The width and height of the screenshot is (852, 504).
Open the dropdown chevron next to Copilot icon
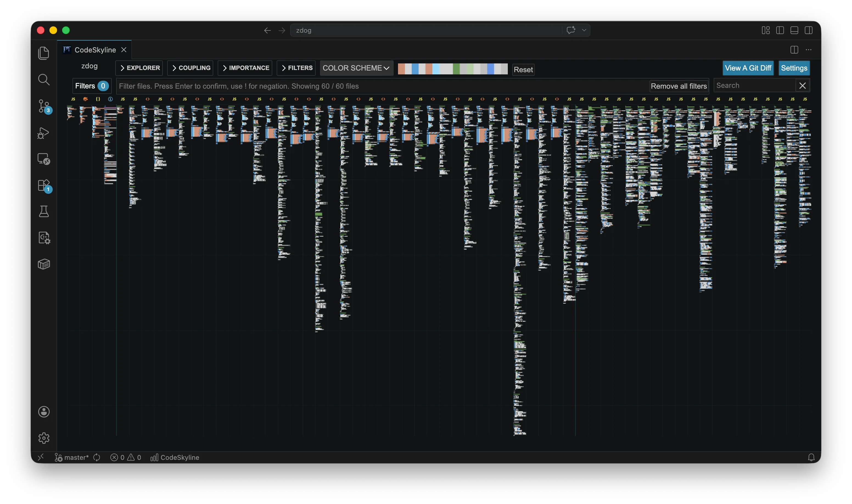(584, 30)
